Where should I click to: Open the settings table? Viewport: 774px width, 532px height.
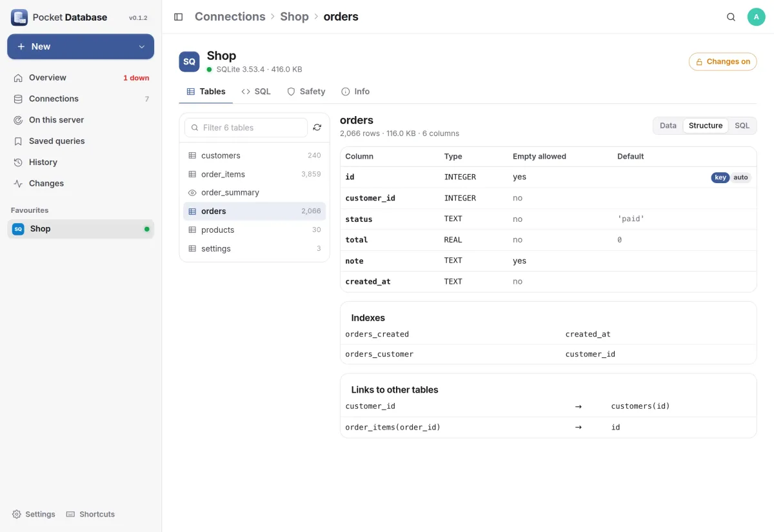pyautogui.click(x=254, y=249)
